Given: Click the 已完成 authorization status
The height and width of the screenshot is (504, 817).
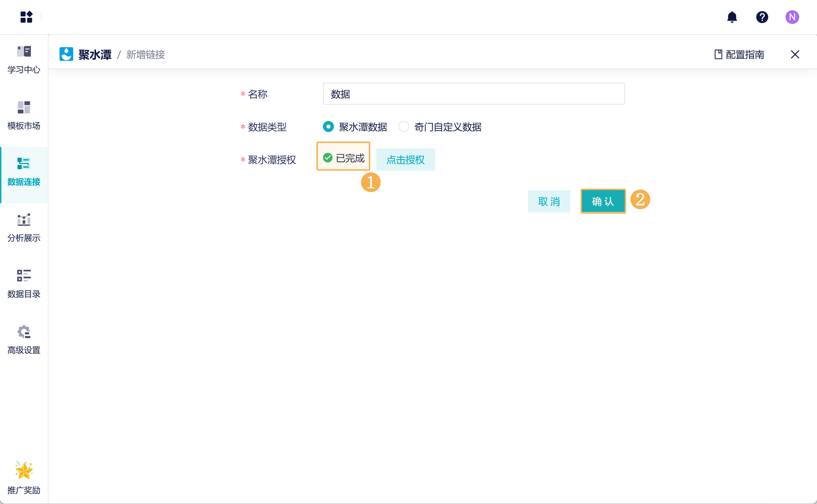Looking at the screenshot, I should [x=343, y=158].
